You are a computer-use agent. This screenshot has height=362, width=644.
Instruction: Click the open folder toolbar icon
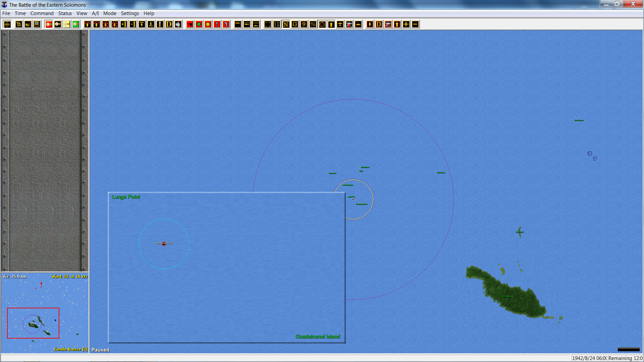28,24
